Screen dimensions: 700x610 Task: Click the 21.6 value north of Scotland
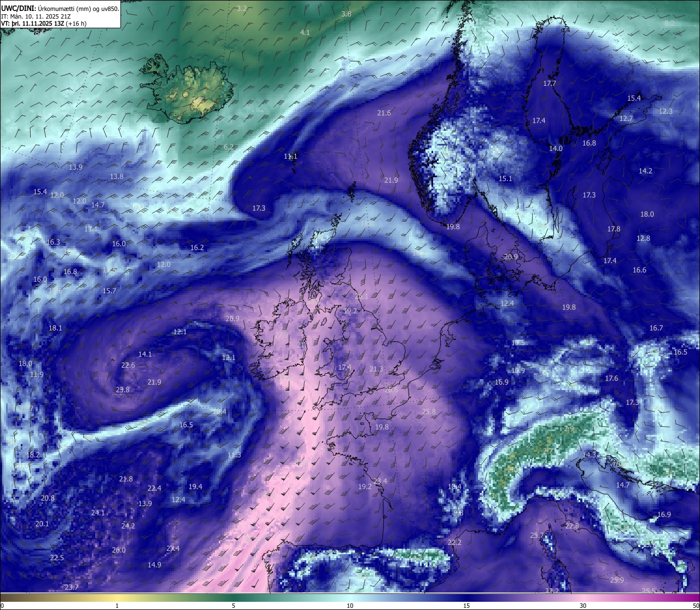pyautogui.click(x=384, y=113)
